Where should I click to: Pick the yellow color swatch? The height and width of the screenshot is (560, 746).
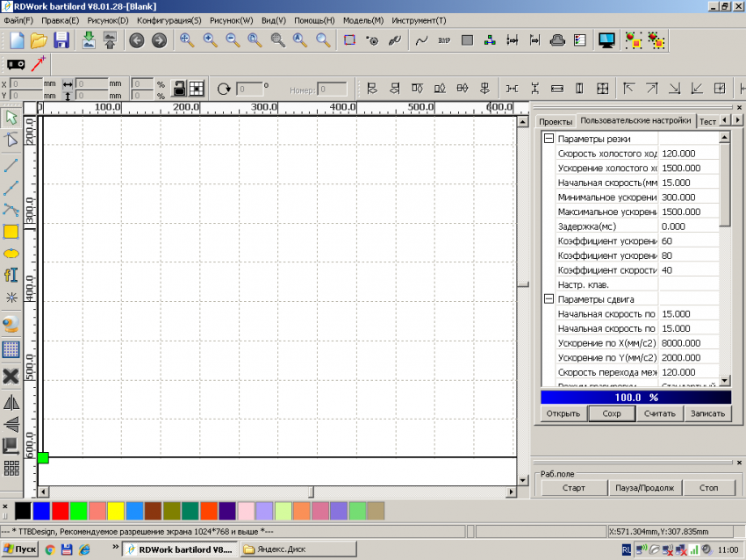pos(115,511)
